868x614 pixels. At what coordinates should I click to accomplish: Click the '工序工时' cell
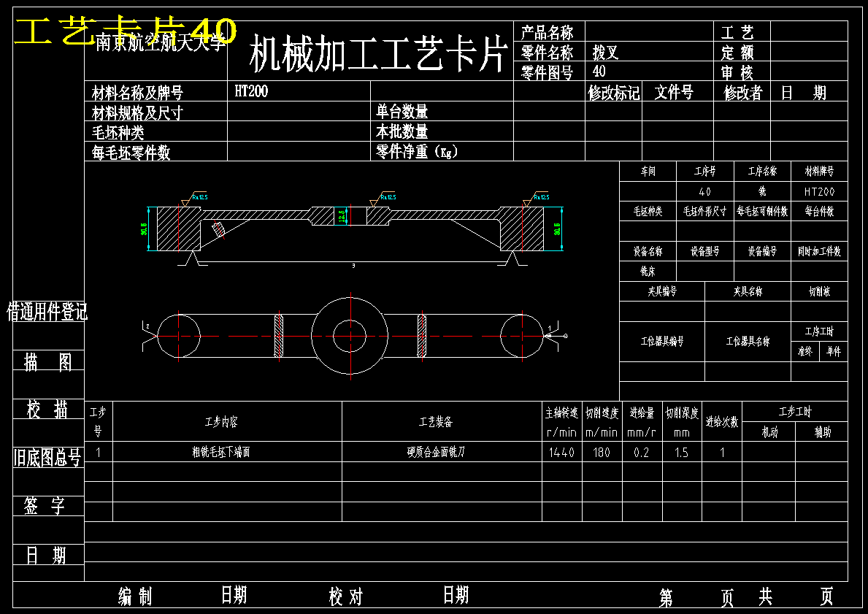tap(819, 331)
